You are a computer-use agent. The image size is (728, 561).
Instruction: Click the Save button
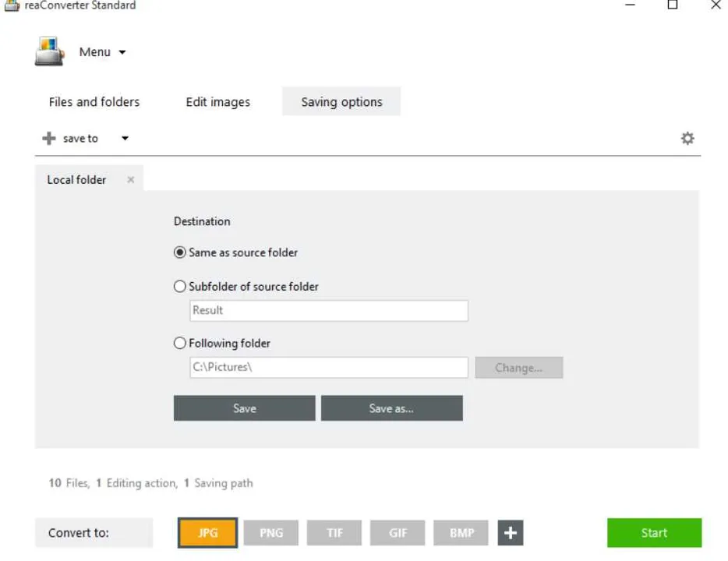pyautogui.click(x=244, y=408)
